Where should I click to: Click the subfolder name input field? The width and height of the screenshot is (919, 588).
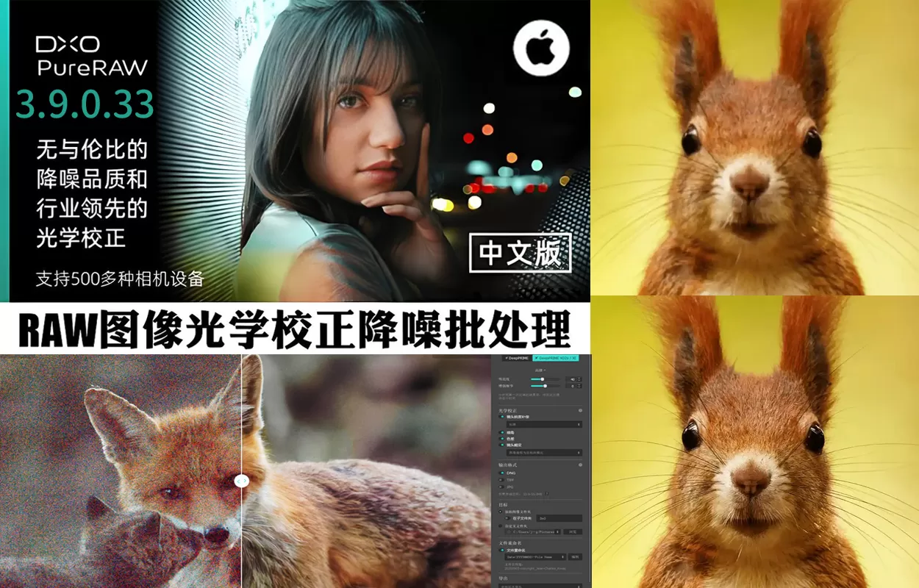(x=559, y=518)
